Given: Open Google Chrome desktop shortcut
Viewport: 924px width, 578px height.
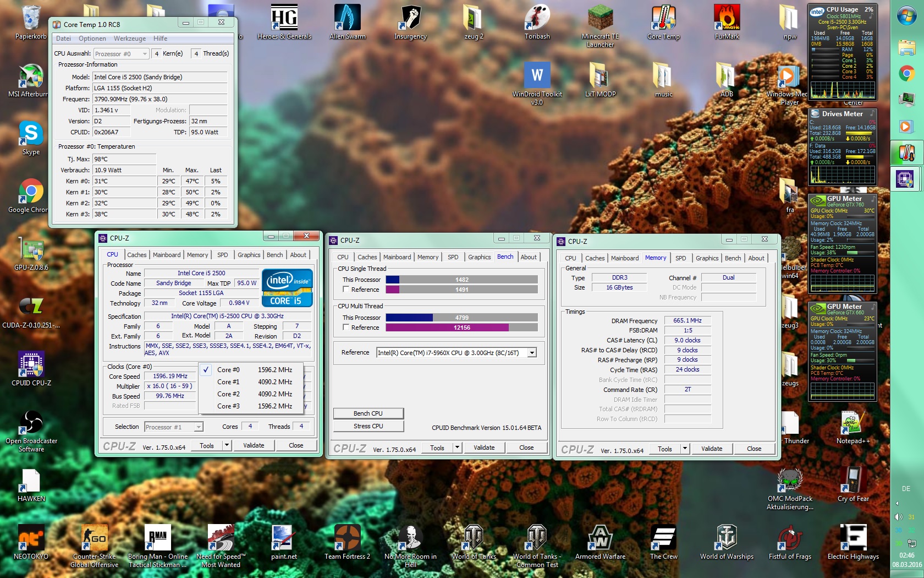Looking at the screenshot, I should pyautogui.click(x=31, y=196).
